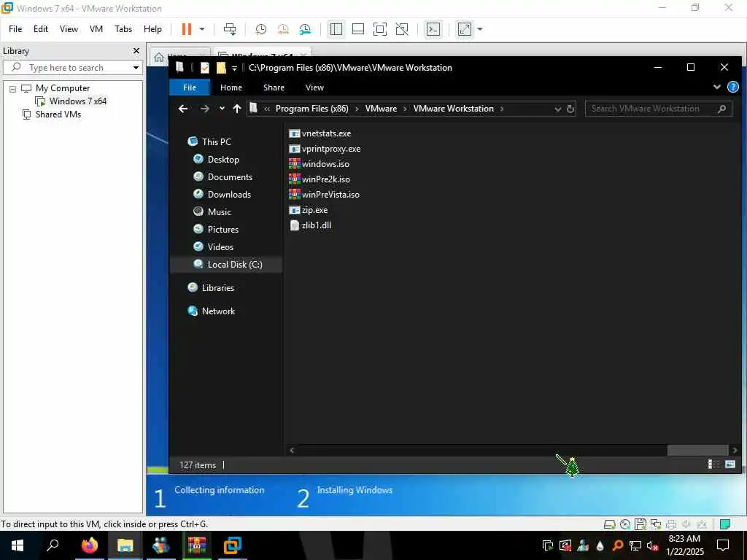
Task: Click new folder quick access icon
Action: tap(221, 68)
